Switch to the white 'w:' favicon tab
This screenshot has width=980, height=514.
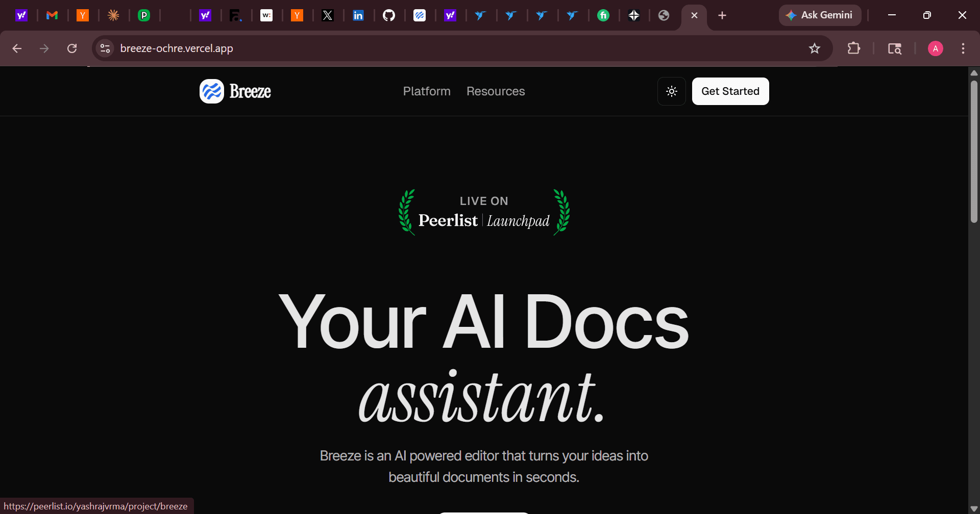266,15
